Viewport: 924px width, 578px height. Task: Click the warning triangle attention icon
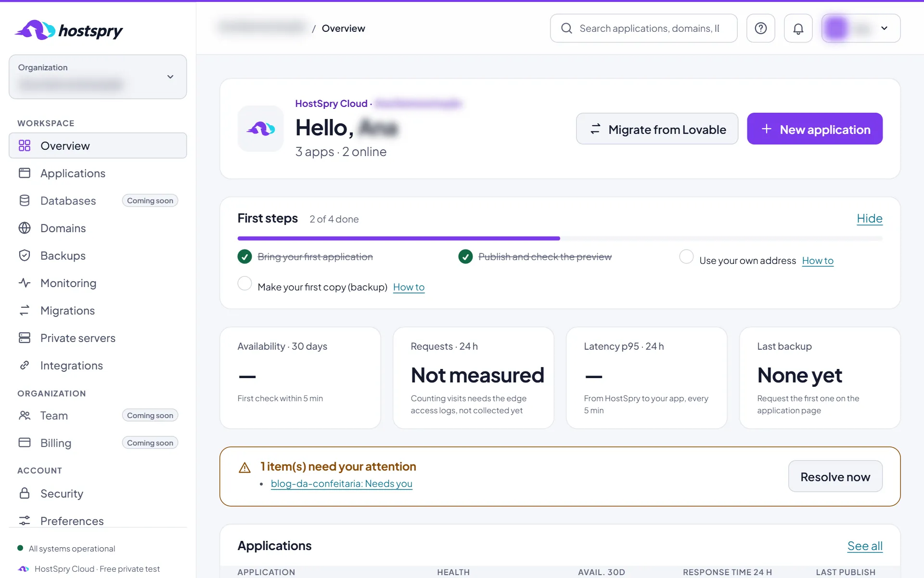[x=244, y=467]
